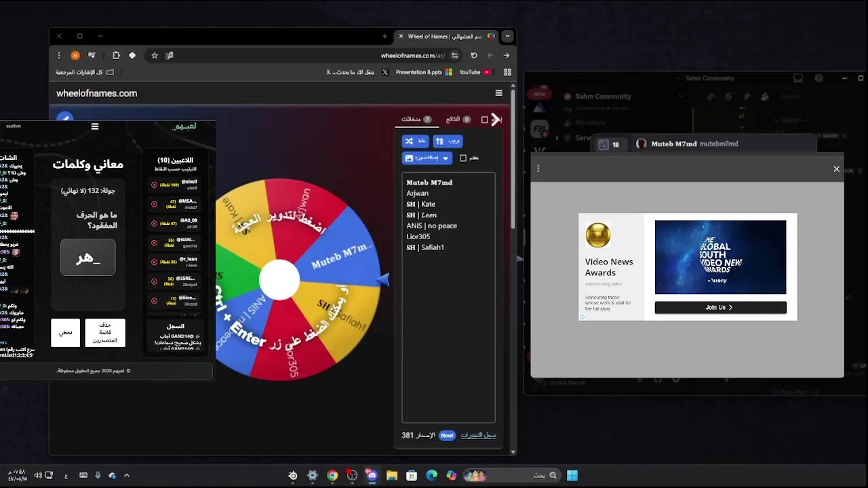Open the Chrome extensions puzzle icon
The width and height of the screenshot is (868, 488).
(x=116, y=56)
